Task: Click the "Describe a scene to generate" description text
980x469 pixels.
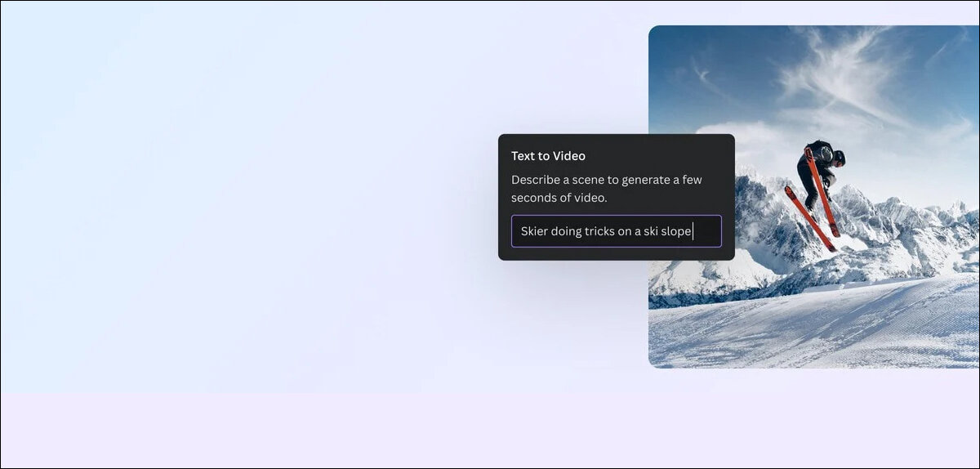Action: (x=607, y=189)
